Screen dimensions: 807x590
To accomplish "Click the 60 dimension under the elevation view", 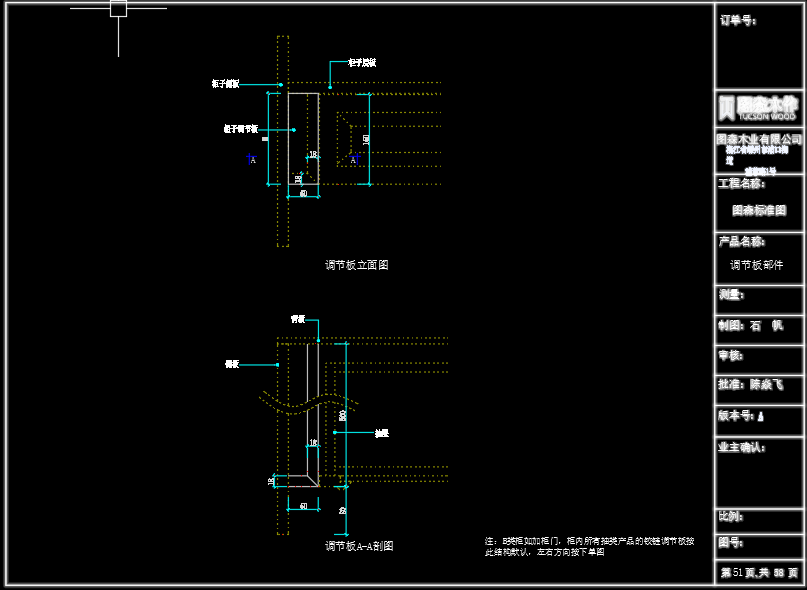I will [303, 193].
